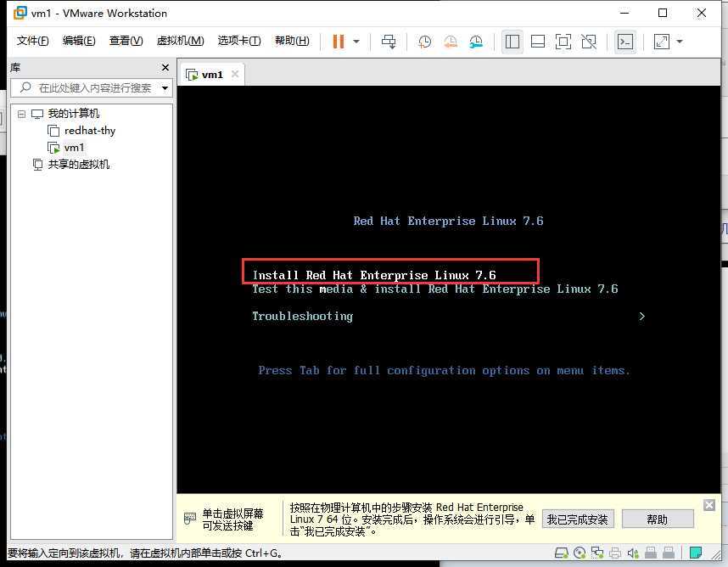Click the orange pause/suspend VM button
The width and height of the screenshot is (728, 567).
[x=339, y=42]
